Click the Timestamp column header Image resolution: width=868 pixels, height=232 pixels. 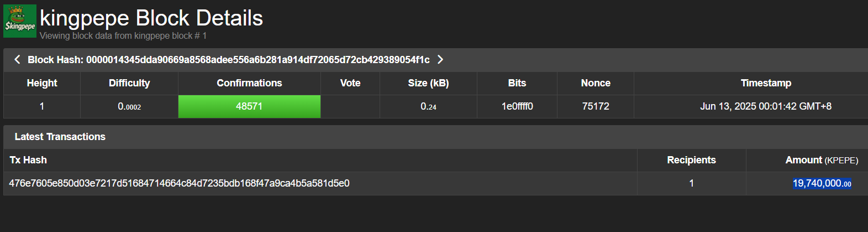[766, 83]
